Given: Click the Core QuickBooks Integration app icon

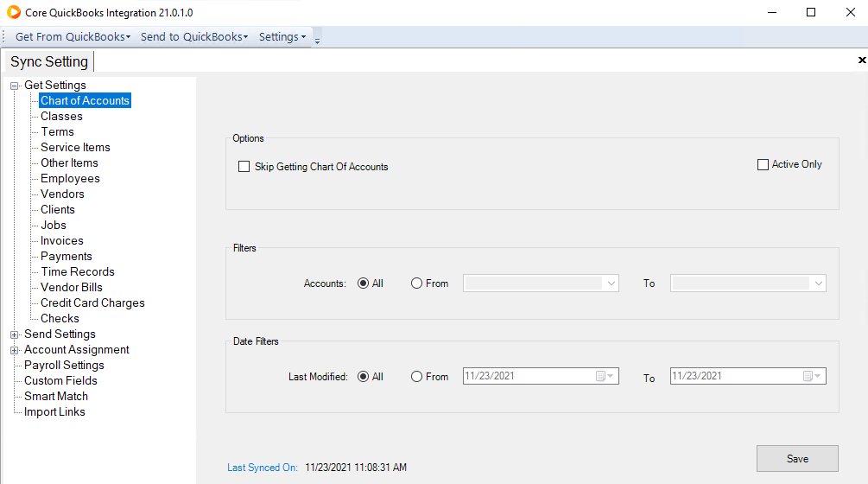Looking at the screenshot, I should tap(14, 12).
